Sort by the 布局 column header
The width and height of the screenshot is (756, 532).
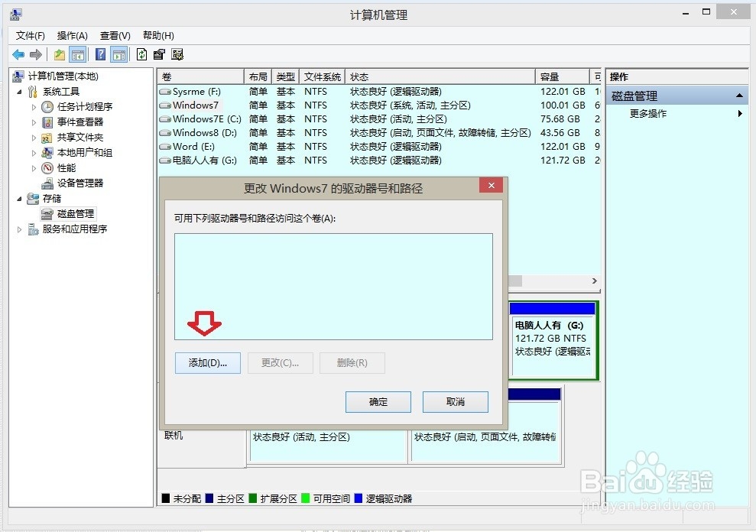(258, 76)
